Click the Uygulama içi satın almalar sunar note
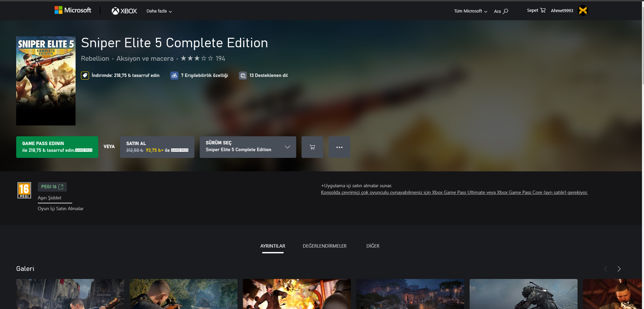The image size is (644, 309). coord(357,186)
